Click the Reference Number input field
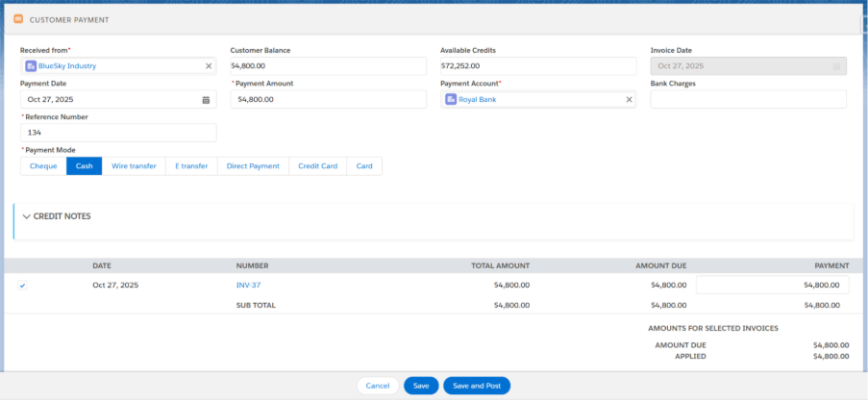This screenshot has height=401, width=868. [118, 133]
